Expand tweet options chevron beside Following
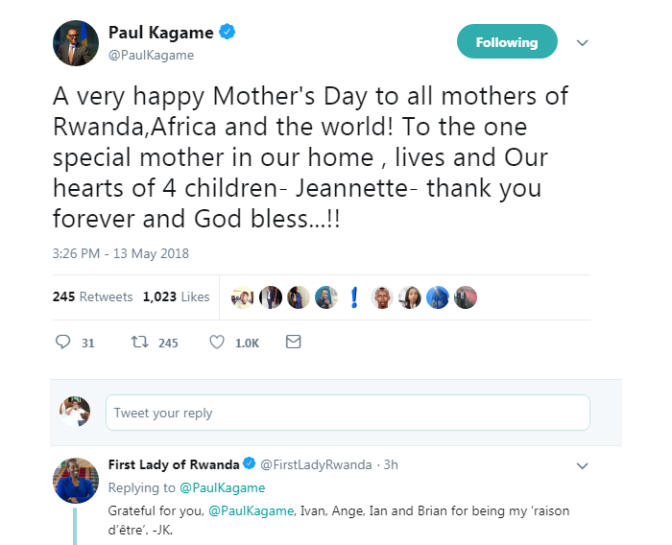 [583, 43]
